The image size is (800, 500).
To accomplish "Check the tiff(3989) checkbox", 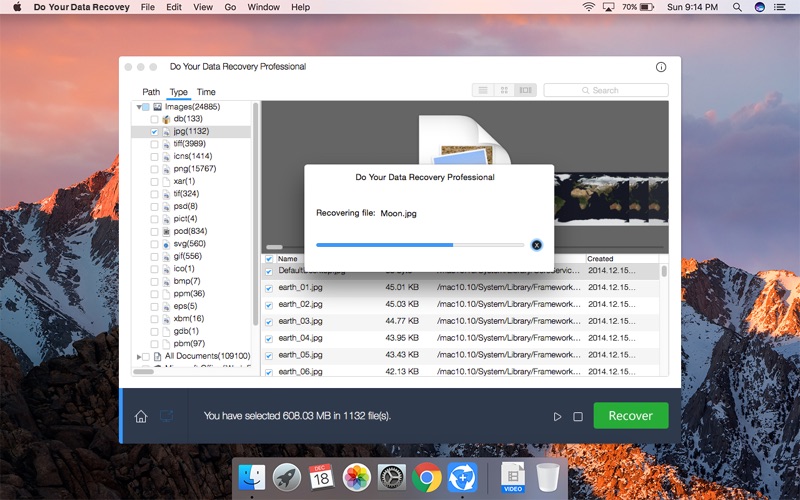I will click(154, 144).
